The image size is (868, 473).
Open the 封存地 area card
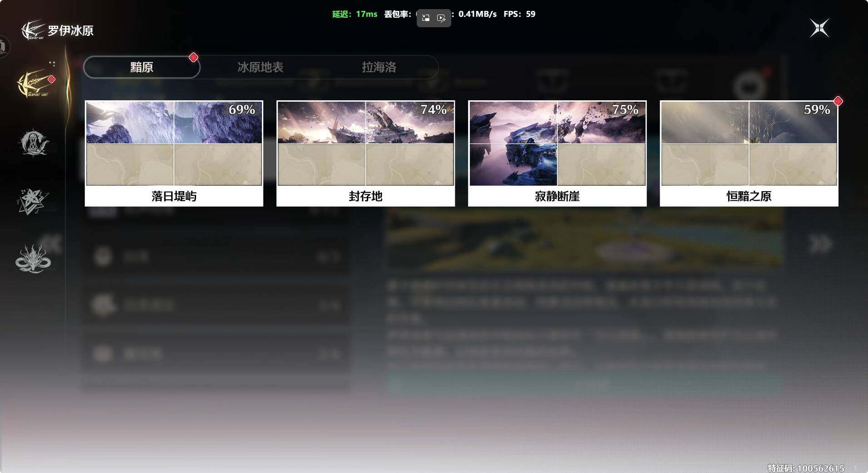tap(365, 153)
